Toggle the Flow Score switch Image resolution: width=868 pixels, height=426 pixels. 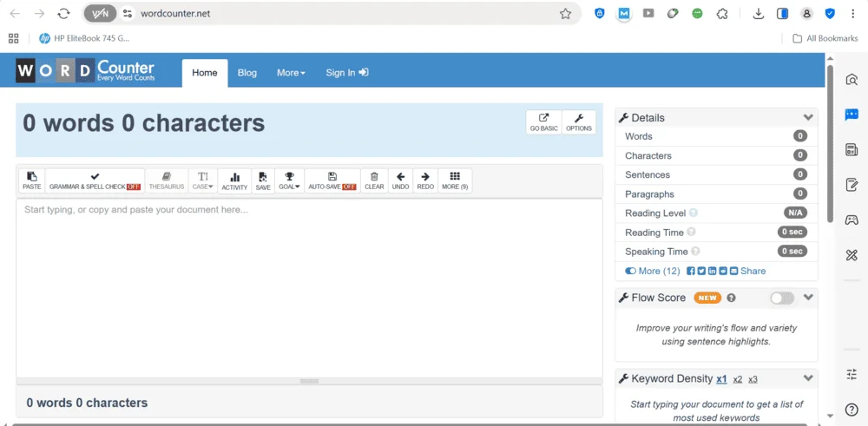[781, 298]
